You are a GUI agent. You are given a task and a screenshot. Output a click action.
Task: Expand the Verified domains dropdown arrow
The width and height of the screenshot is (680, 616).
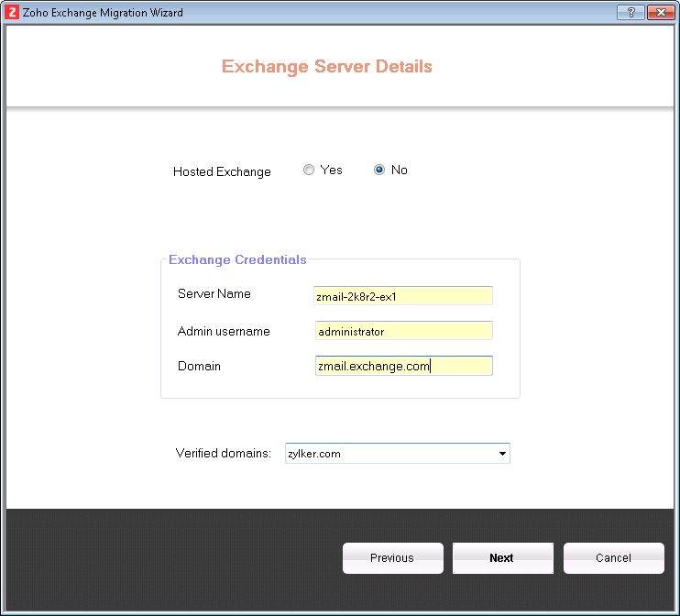(x=502, y=454)
